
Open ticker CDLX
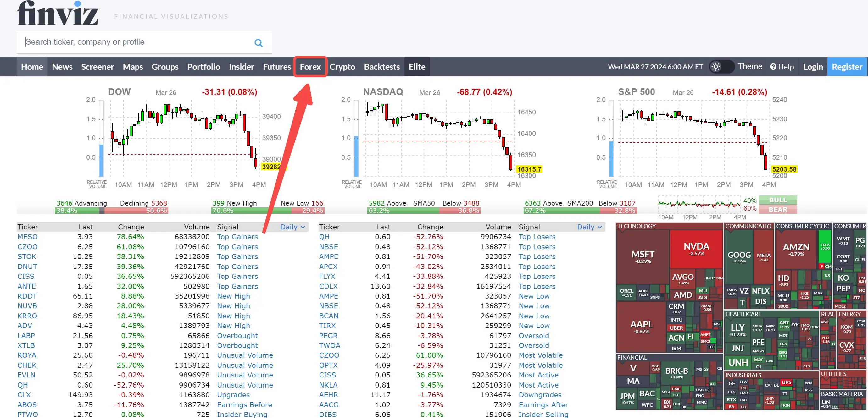tap(328, 287)
